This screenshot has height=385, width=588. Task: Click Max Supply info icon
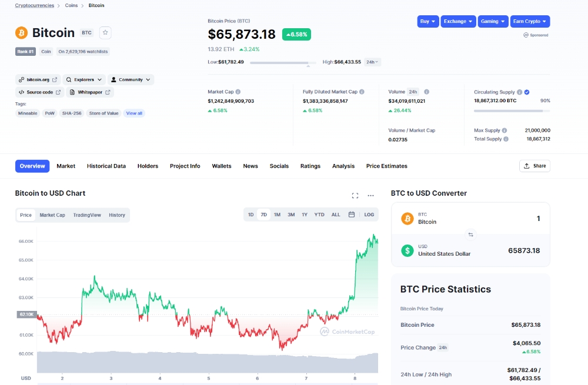pyautogui.click(x=505, y=130)
